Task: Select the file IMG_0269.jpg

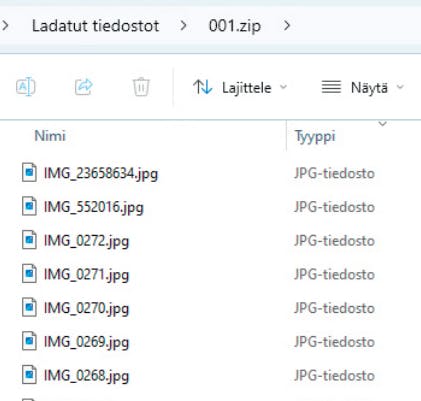Action: pos(86,342)
